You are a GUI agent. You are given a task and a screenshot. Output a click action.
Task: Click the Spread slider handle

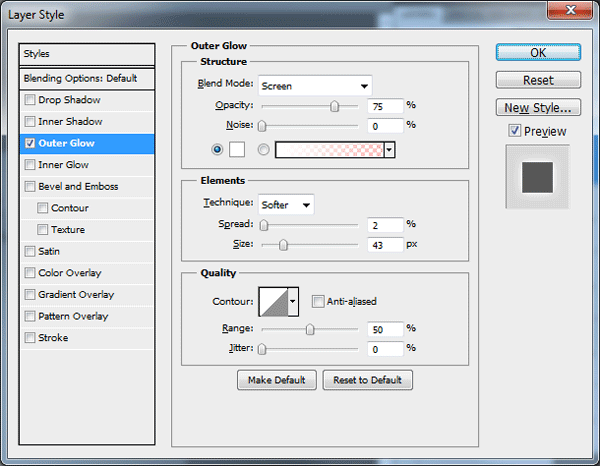coord(264,225)
